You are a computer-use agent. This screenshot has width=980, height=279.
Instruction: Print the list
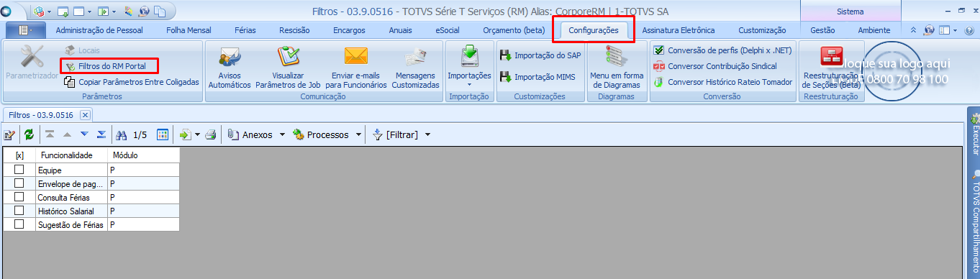(x=211, y=134)
